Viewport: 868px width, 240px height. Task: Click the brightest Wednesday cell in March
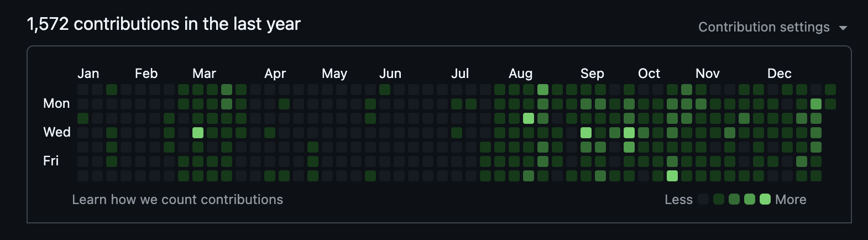pyautogui.click(x=198, y=133)
